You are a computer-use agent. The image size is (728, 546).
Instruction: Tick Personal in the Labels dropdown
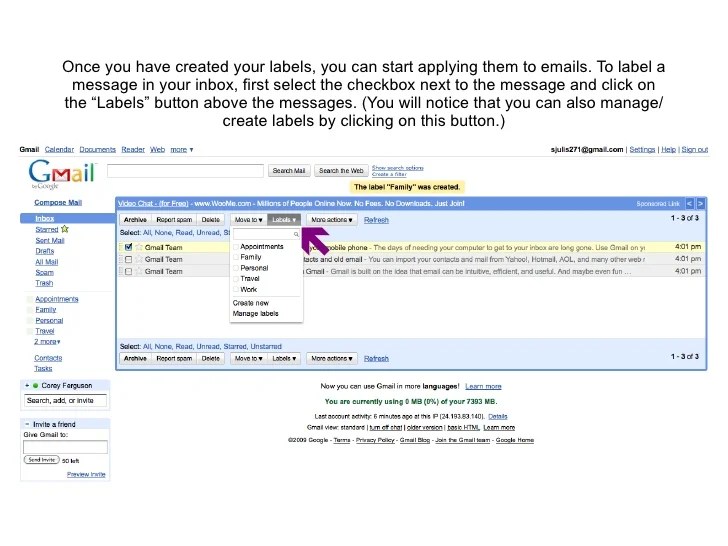[x=236, y=268]
